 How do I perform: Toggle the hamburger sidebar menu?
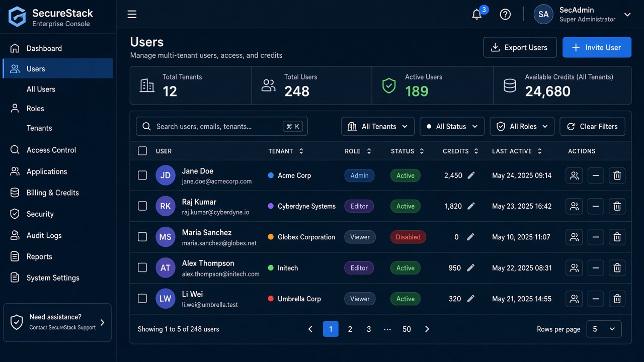132,14
